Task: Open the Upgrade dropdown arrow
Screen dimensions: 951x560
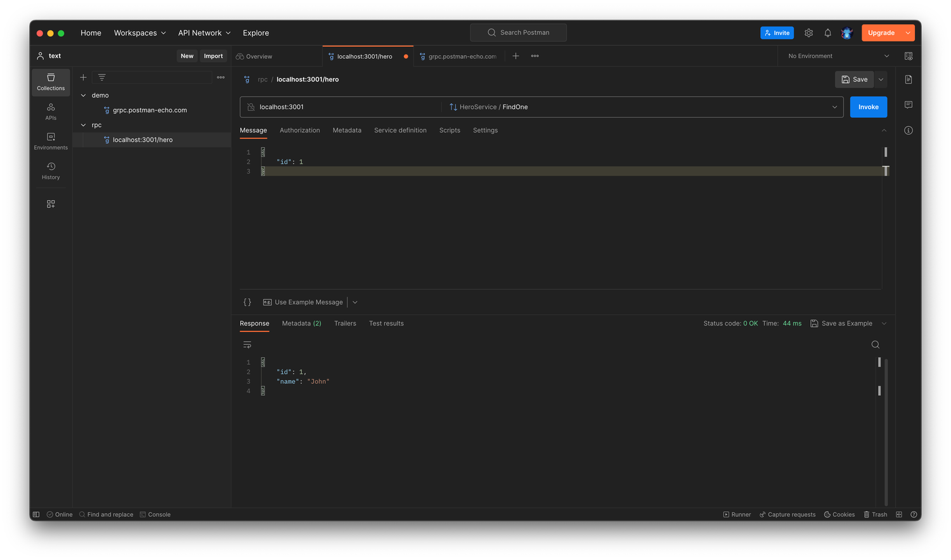Action: (908, 33)
